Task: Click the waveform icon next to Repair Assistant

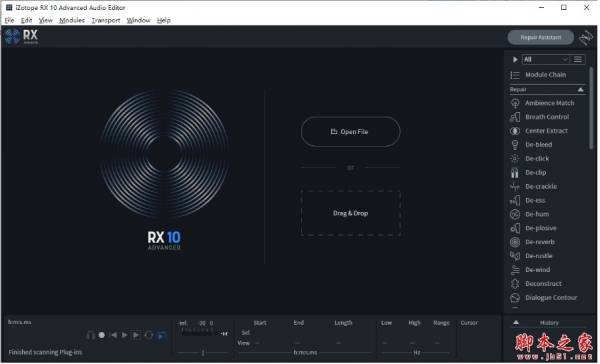Action: (586, 38)
